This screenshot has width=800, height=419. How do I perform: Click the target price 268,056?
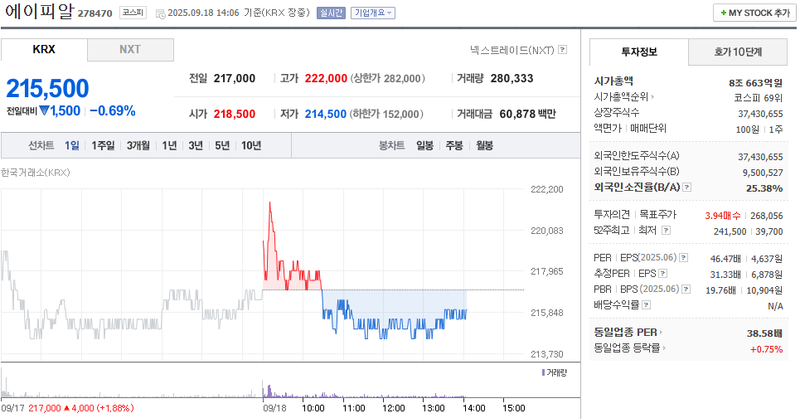click(766, 216)
